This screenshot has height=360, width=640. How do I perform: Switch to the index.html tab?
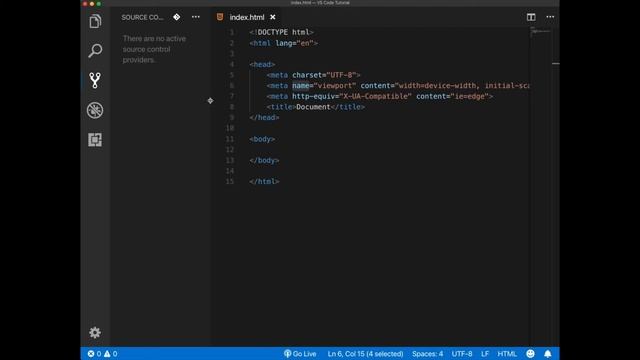coord(247,17)
